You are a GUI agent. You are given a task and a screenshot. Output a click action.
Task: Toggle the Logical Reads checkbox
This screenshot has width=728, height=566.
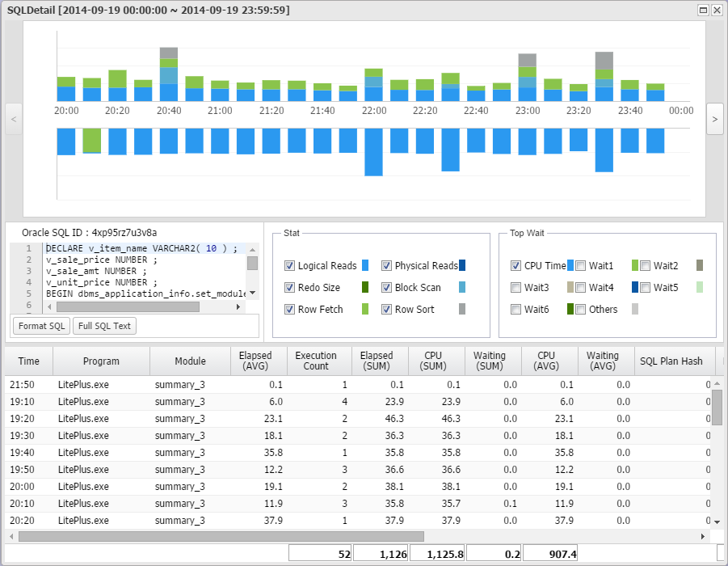pyautogui.click(x=290, y=265)
